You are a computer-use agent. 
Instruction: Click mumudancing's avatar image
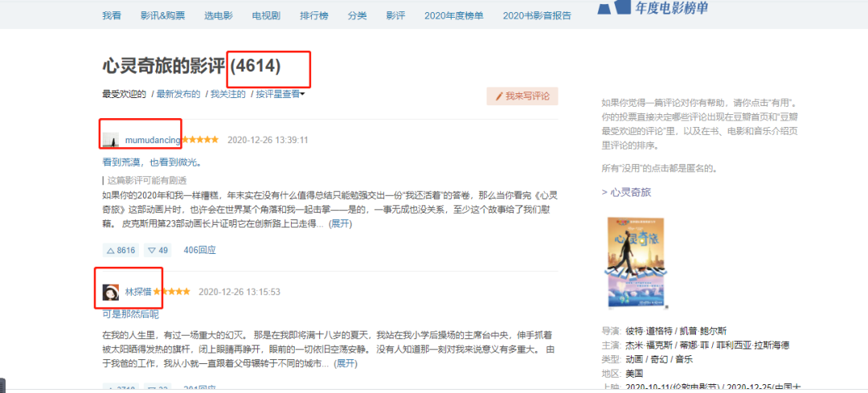(x=111, y=140)
